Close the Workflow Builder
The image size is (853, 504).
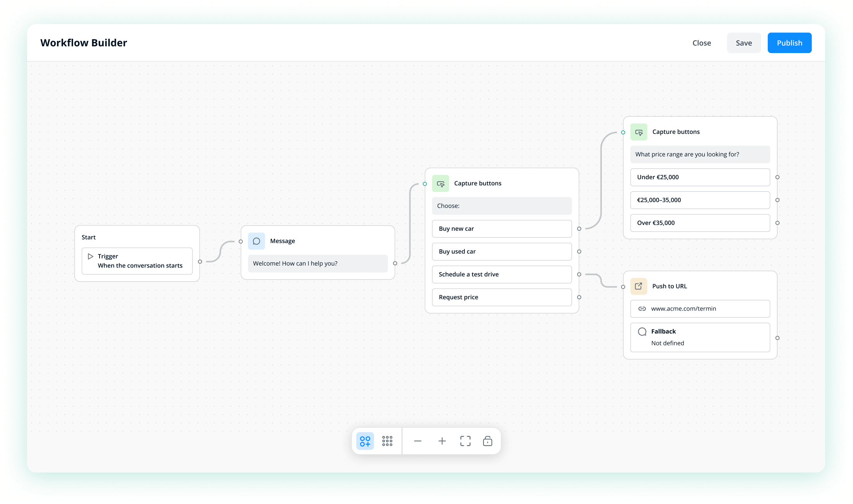click(702, 43)
